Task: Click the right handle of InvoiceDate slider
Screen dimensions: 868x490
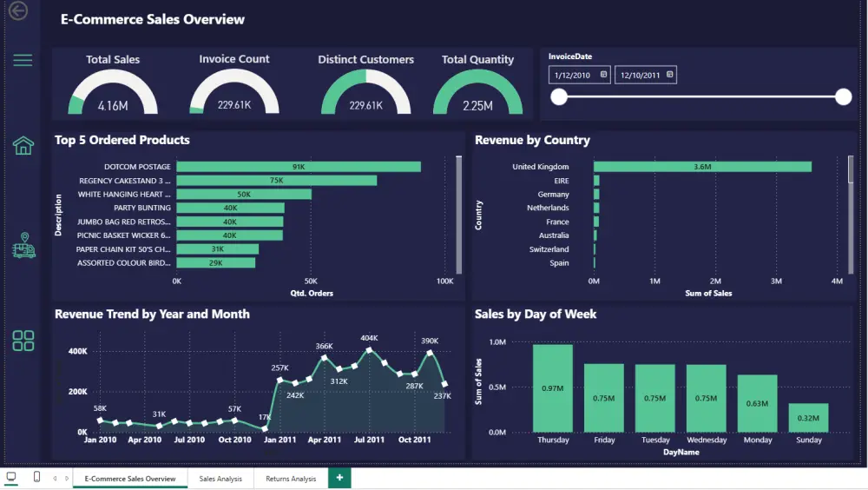Action: click(843, 97)
